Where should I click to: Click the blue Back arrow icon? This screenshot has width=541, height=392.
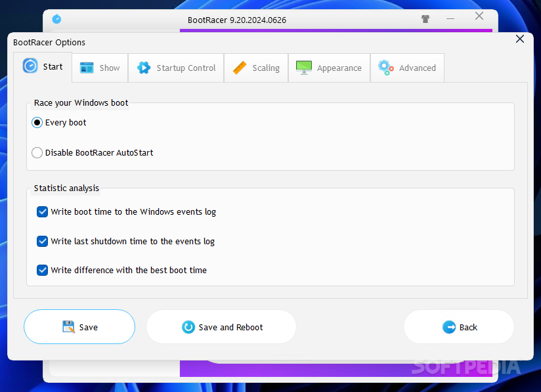[x=449, y=327]
